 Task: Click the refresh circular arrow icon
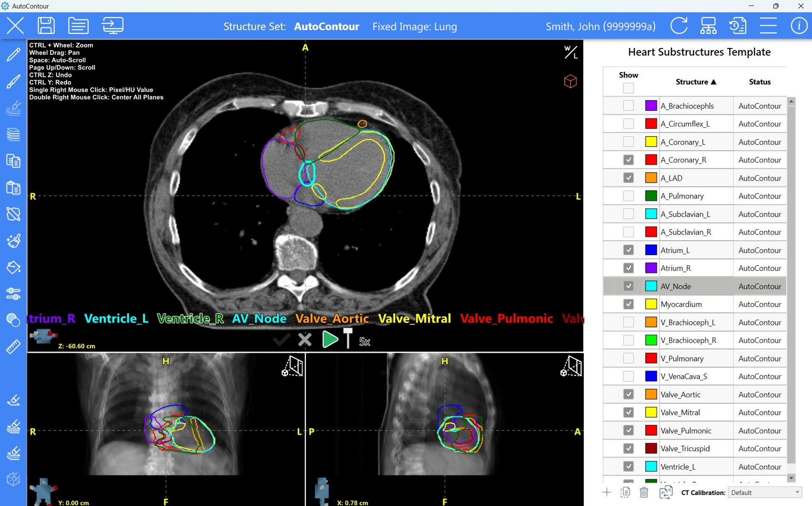tap(679, 26)
